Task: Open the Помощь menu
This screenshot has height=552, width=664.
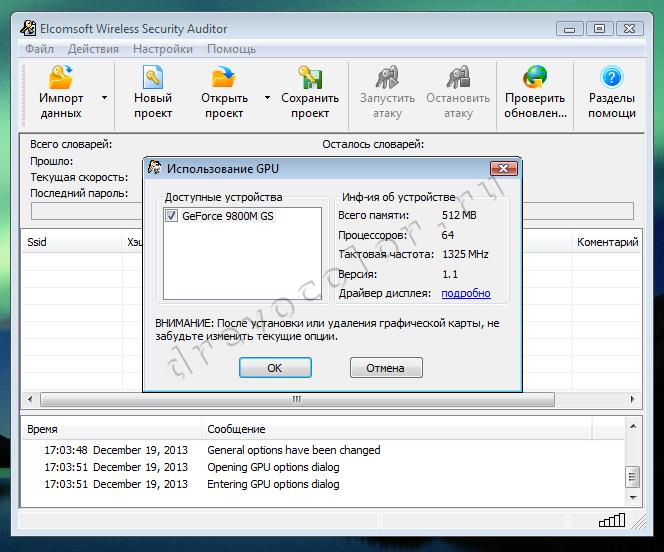Action: coord(231,49)
